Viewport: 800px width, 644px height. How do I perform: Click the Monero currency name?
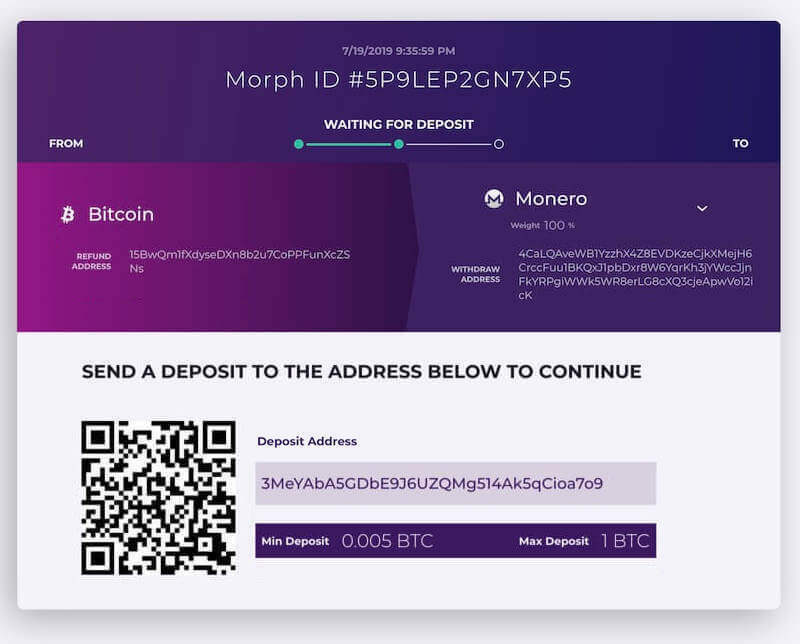(x=552, y=199)
